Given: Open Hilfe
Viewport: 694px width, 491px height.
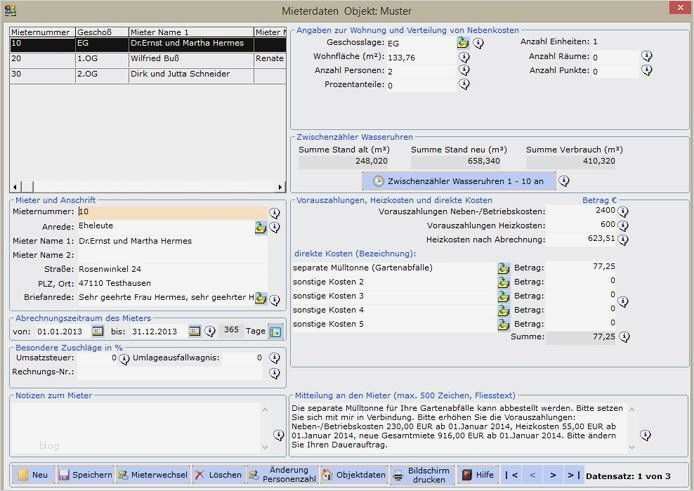Looking at the screenshot, I should 478,475.
